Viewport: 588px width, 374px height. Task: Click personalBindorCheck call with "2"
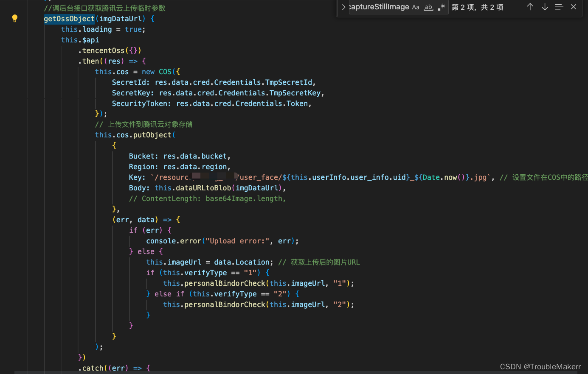[x=259, y=304]
